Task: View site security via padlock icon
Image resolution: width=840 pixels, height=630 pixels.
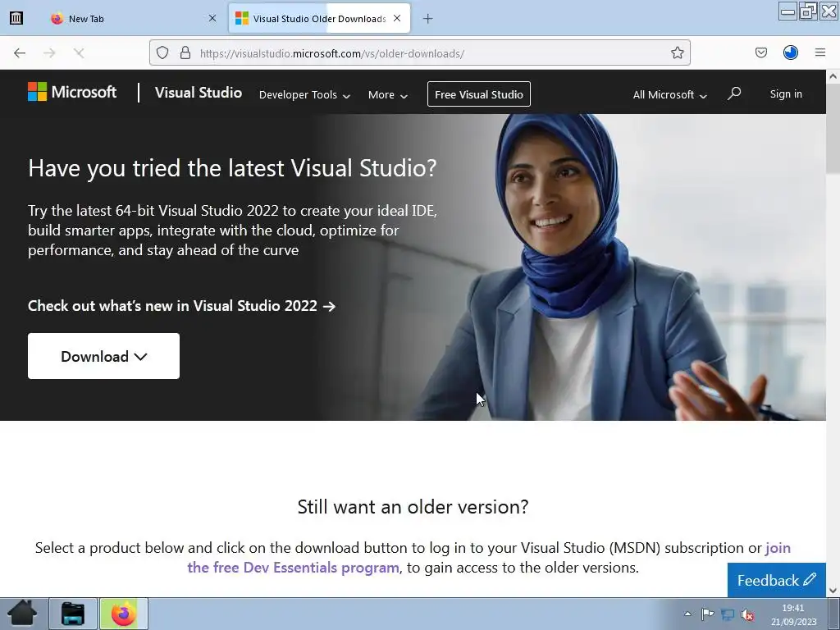Action: 185,52
